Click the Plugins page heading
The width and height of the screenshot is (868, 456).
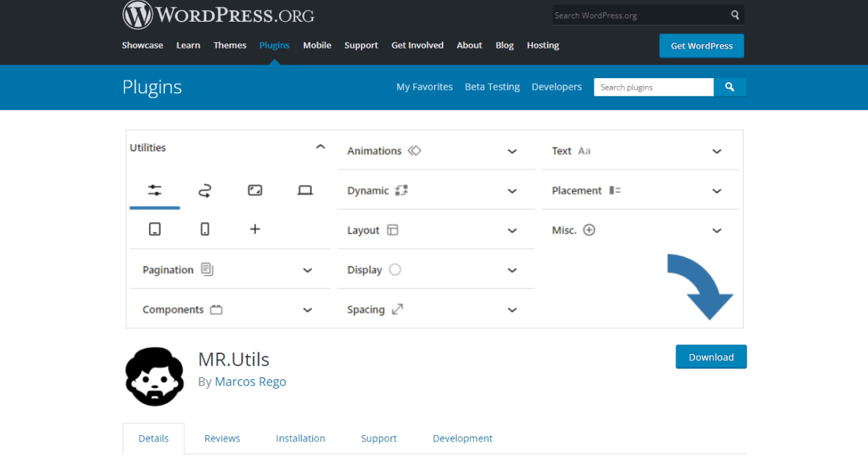click(152, 88)
